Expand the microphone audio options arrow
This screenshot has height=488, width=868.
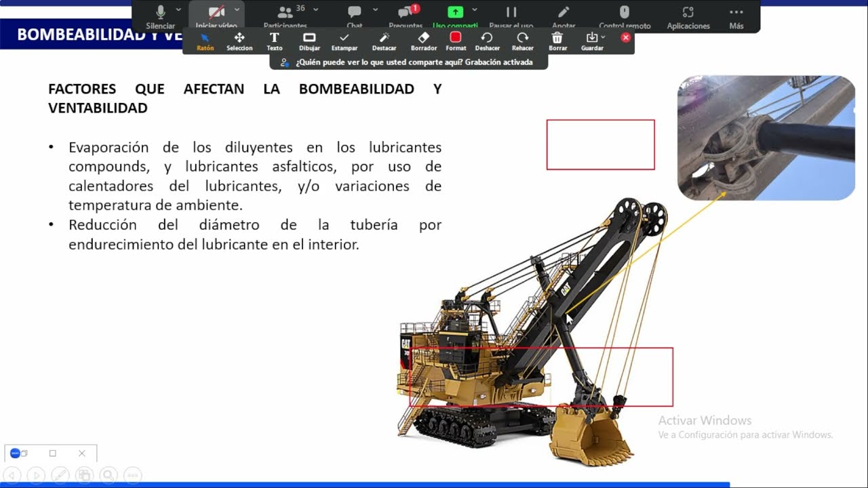(x=178, y=9)
